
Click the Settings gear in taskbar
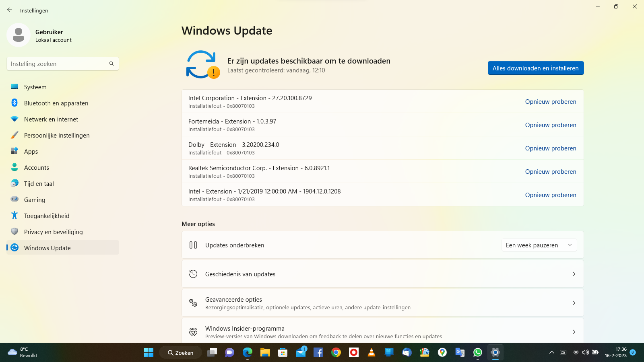[x=495, y=353]
